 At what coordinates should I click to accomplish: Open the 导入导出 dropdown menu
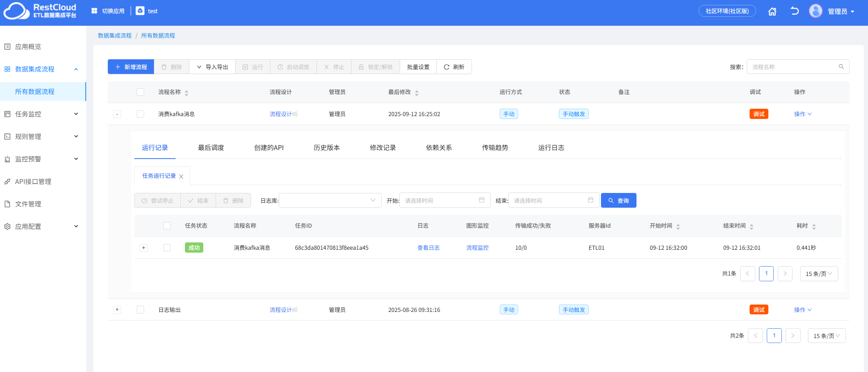pyautogui.click(x=212, y=67)
